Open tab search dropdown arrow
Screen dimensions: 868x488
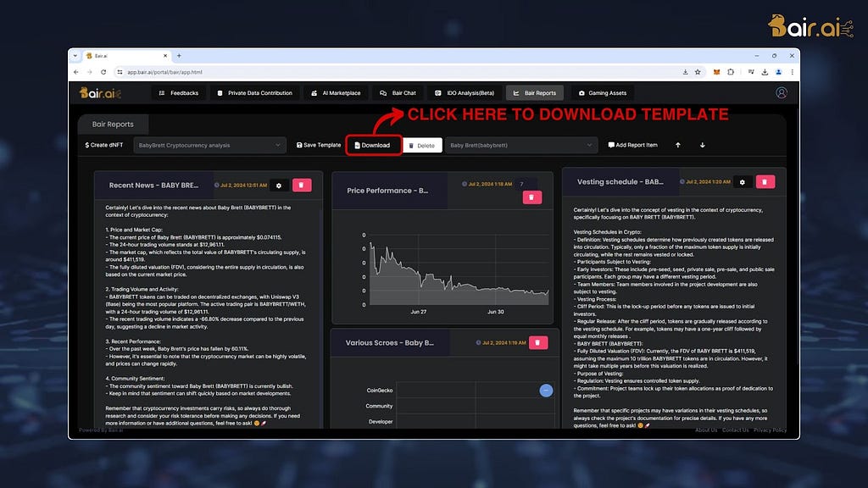75,56
